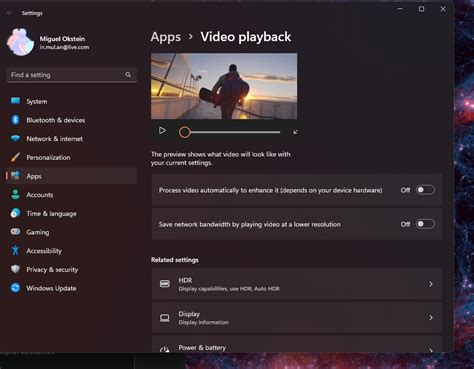The image size is (474, 369).
Task: Click the Related settings heading
Action: pyautogui.click(x=175, y=260)
